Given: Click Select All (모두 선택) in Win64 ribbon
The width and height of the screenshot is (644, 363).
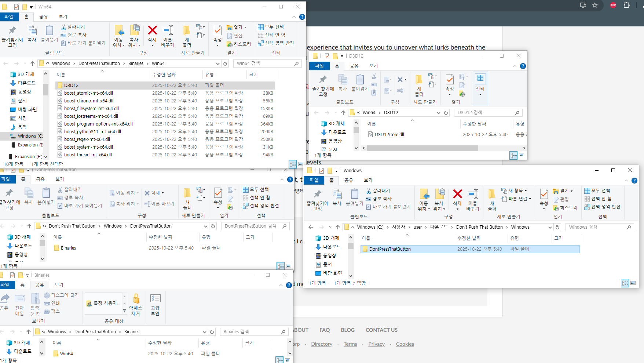Looking at the screenshot, I should pyautogui.click(x=271, y=27).
